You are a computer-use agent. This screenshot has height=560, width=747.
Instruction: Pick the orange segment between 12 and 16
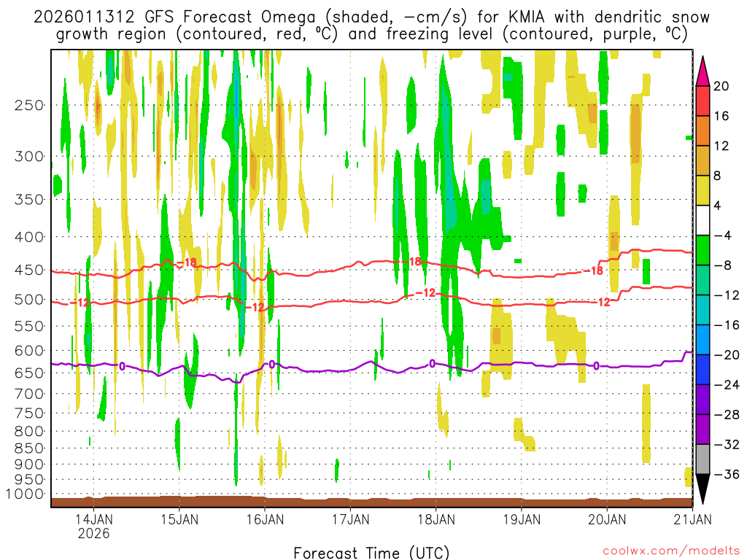click(703, 131)
